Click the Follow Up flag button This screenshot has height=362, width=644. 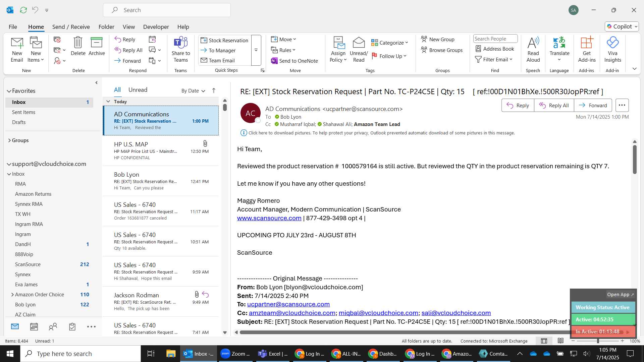coord(389,56)
